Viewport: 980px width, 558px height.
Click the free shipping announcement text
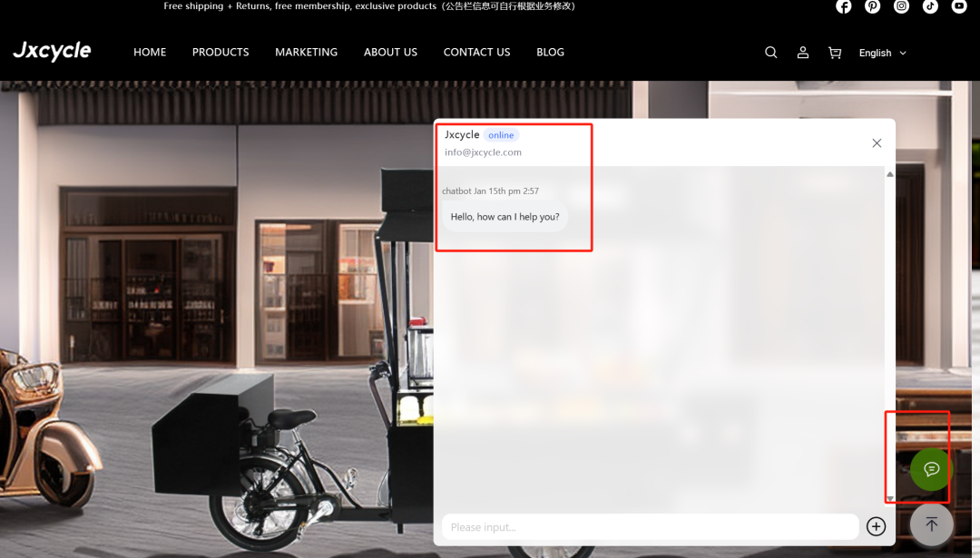368,6
